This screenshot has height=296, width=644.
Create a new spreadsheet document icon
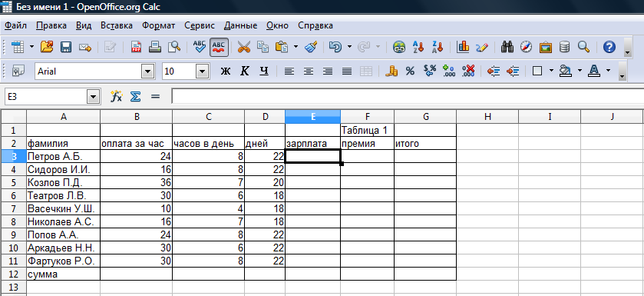point(18,47)
